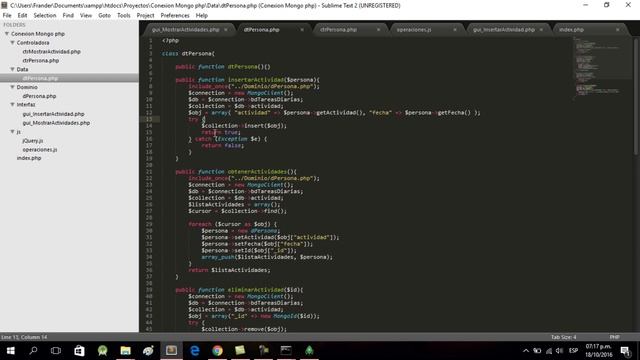Open the Project menu
This screenshot has width=640, height=360.
(x=145, y=16)
